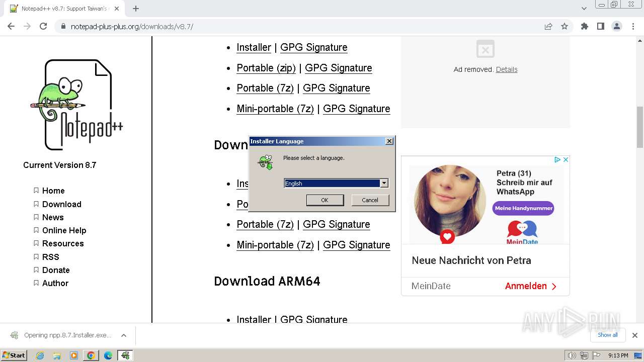644x362 pixels.
Task: Confirm language with OK button
Action: coord(325,200)
